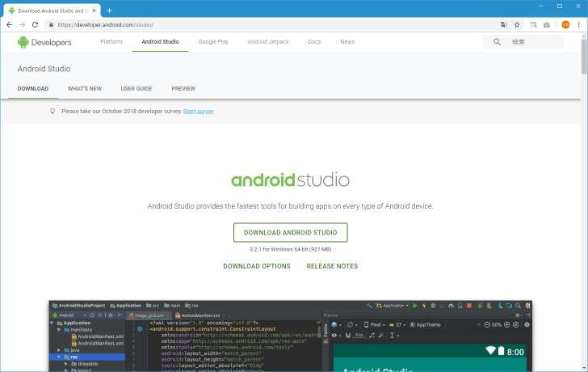588x372 pixels.
Task: Open the Platform nav item
Action: [111, 42]
